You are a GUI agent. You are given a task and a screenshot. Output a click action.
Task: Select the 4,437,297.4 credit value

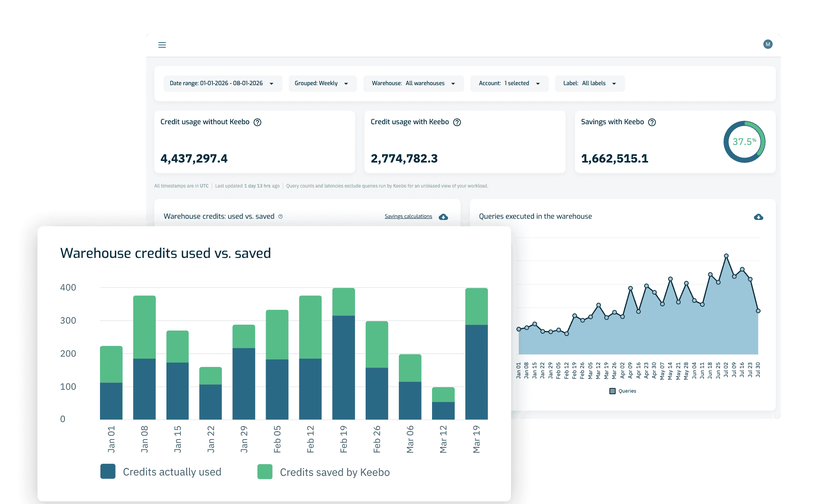click(194, 159)
